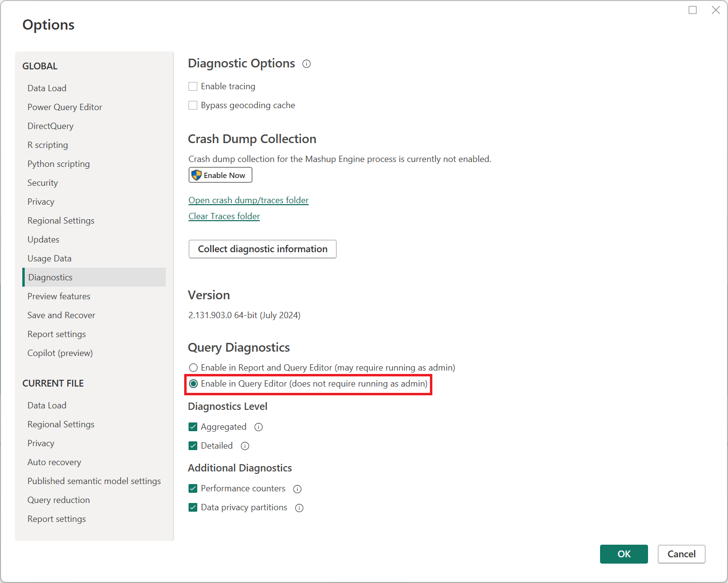Screen dimensions: 728x583
Task: Select the Diagnostics sidebar item
Action: click(94, 277)
